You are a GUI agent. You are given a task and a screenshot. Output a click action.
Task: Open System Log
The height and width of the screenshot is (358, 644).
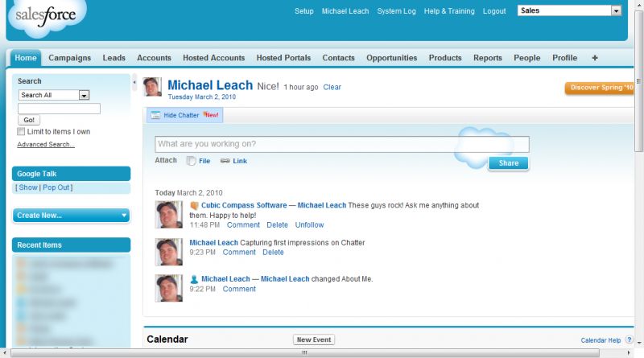[396, 11]
